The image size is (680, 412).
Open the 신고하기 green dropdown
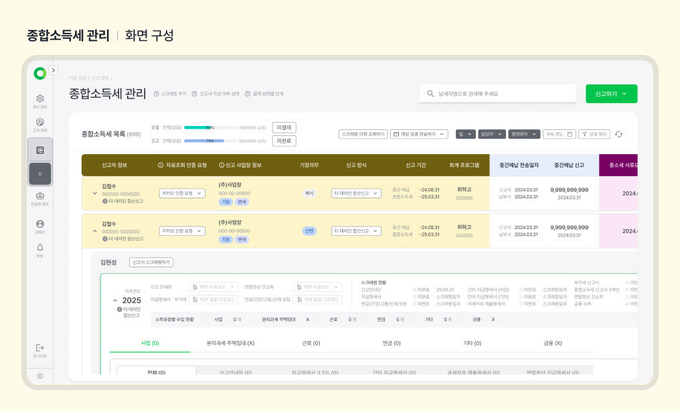[611, 94]
